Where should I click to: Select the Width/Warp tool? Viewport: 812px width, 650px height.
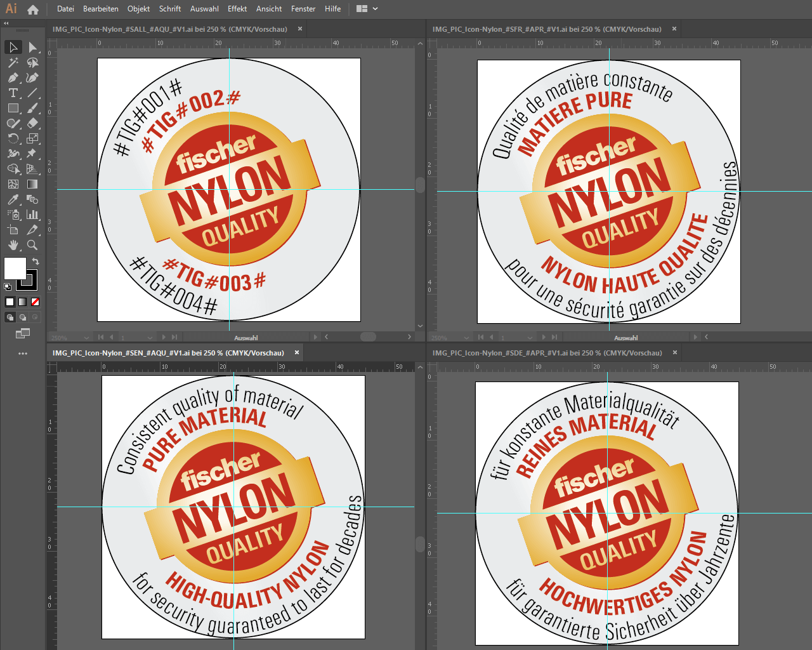click(x=13, y=154)
